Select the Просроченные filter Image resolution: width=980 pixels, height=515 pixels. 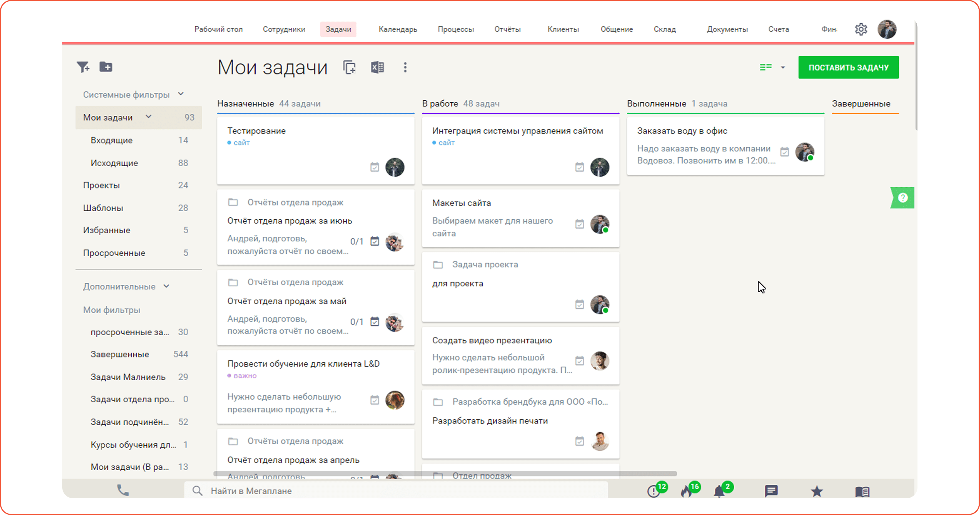click(139, 253)
